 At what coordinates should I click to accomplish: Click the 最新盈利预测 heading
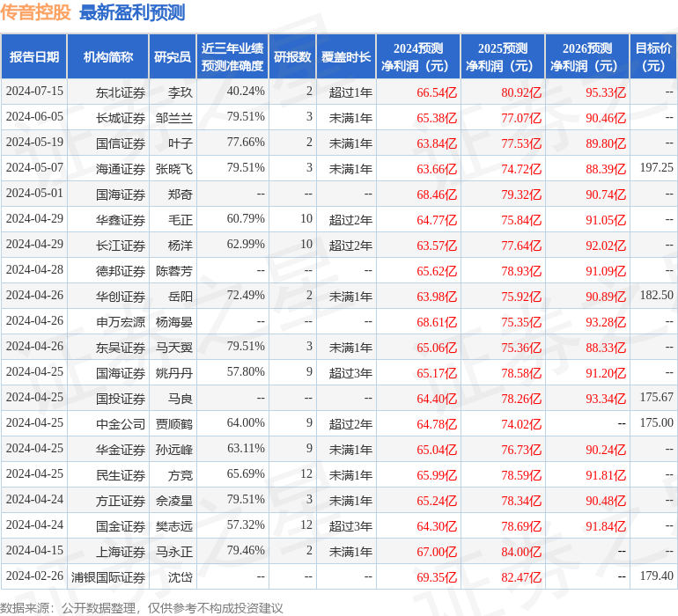132,12
